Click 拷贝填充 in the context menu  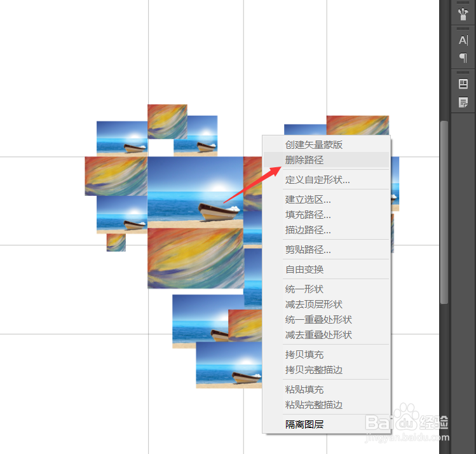pos(327,354)
